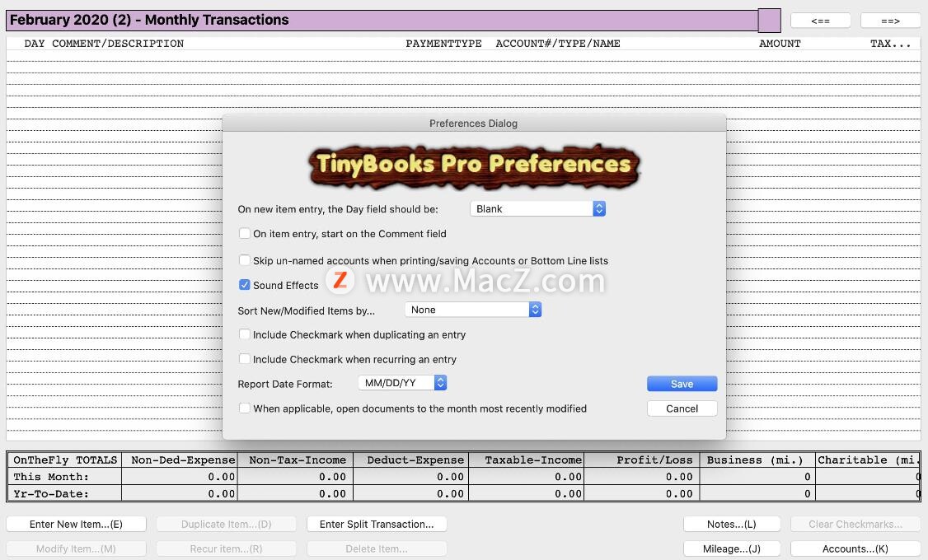Image resolution: width=928 pixels, height=560 pixels.
Task: Click the 'February 2020 (2) - Monthly Transactions' title bar
Action: click(x=382, y=20)
